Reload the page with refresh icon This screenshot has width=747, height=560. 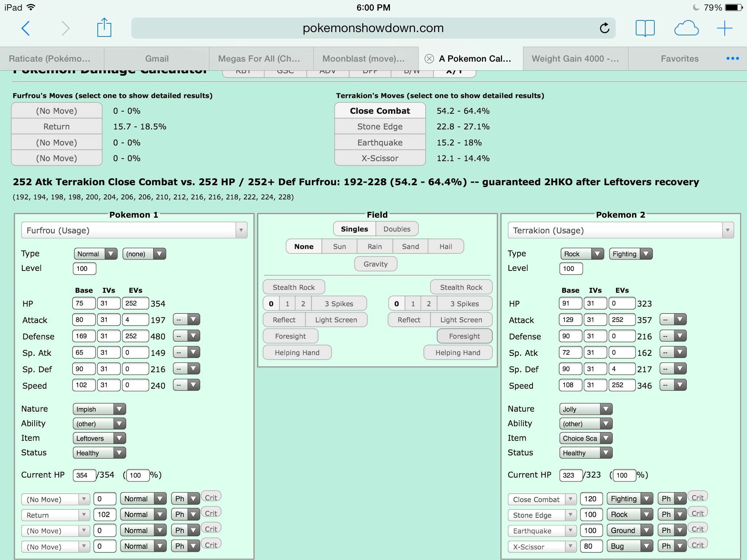(604, 28)
